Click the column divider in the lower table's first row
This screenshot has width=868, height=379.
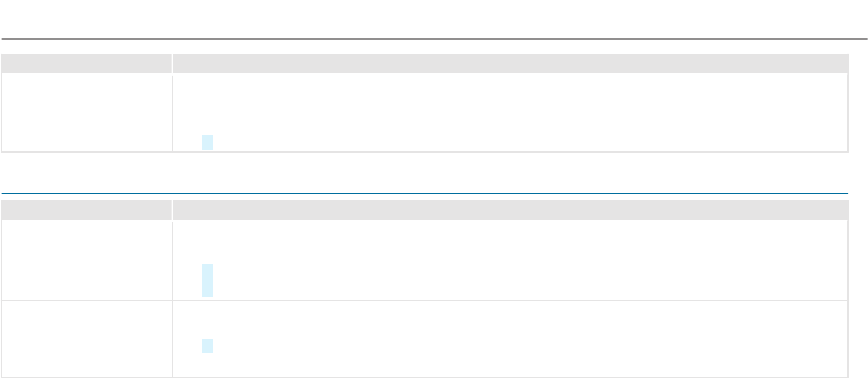(172, 260)
